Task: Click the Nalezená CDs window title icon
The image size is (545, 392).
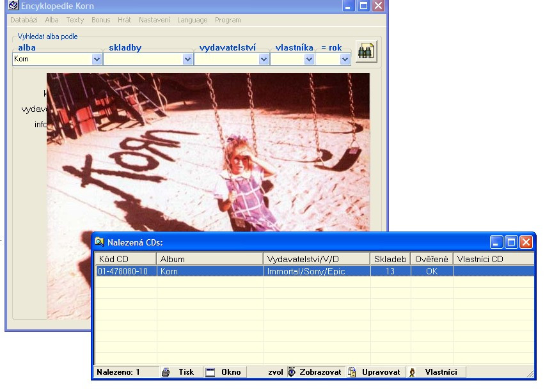Action: (x=100, y=242)
